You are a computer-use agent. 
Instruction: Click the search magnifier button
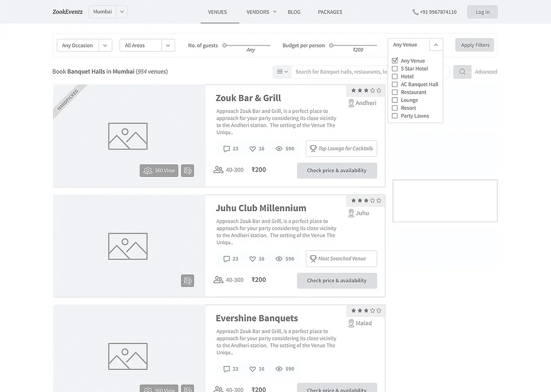click(x=462, y=72)
